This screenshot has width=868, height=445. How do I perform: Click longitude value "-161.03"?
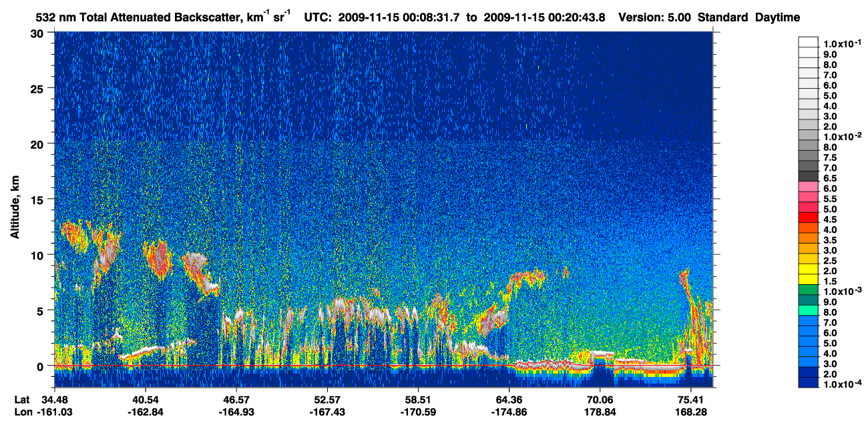click(55, 412)
